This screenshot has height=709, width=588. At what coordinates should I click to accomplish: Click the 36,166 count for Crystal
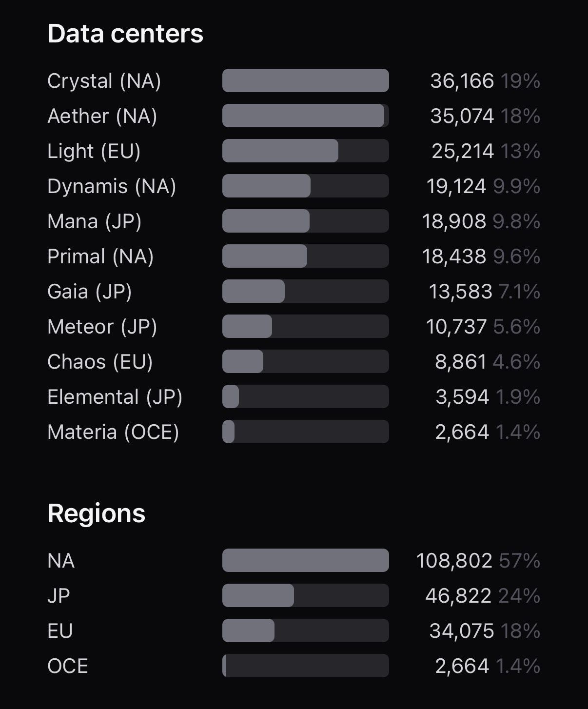pyautogui.click(x=462, y=81)
